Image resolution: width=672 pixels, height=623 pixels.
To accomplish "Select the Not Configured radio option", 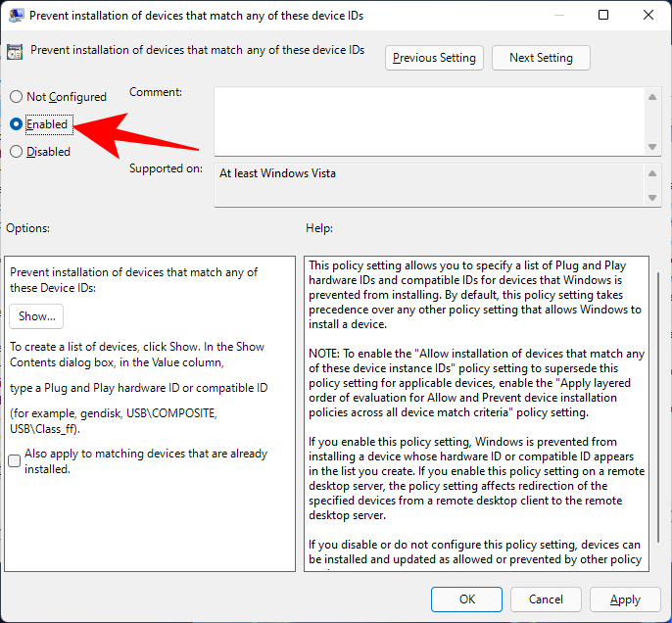I will click(16, 97).
